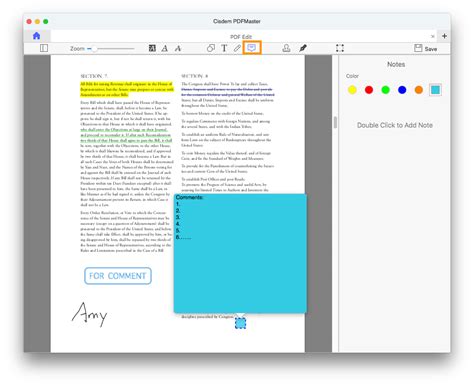Save the PDF document
The width and height of the screenshot is (474, 386).
click(425, 49)
